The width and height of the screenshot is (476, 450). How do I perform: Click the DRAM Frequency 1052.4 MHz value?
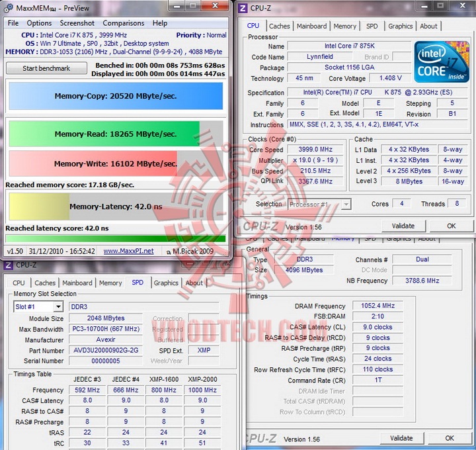377,306
